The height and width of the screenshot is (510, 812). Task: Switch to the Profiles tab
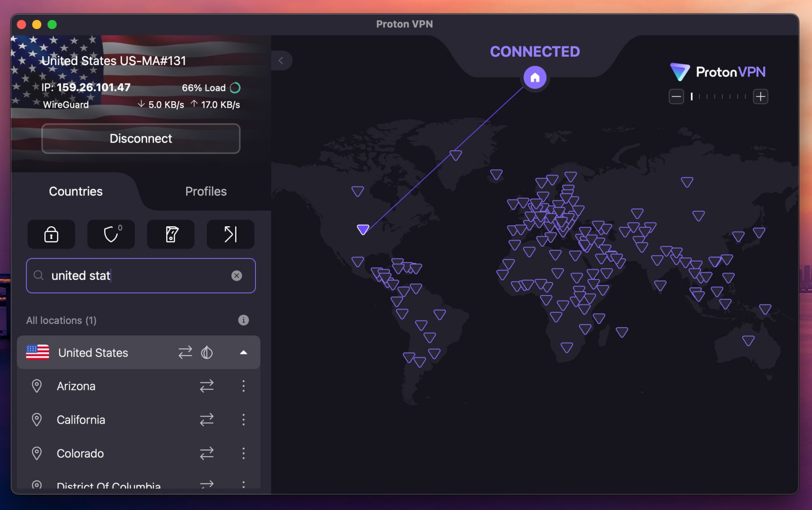click(x=206, y=191)
